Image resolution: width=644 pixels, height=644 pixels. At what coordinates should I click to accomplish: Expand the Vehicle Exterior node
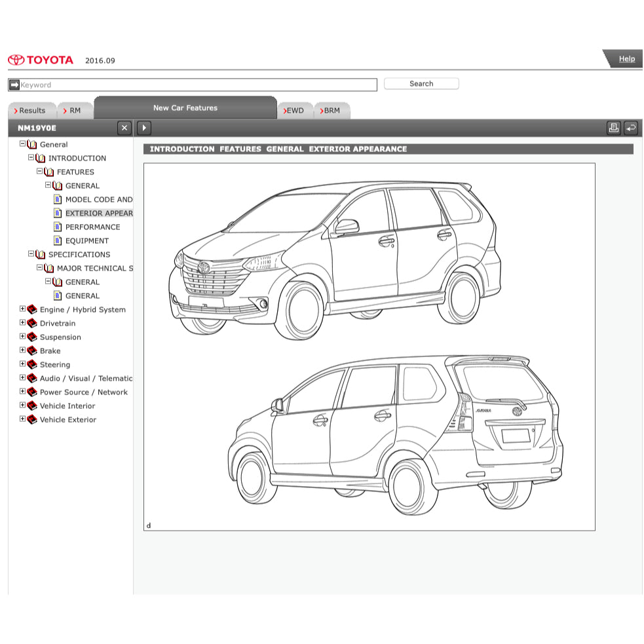[22, 419]
